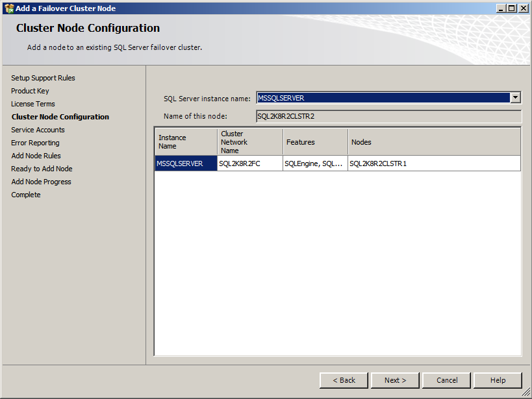Select MSSQLSERVER row in instance table

pos(186,163)
